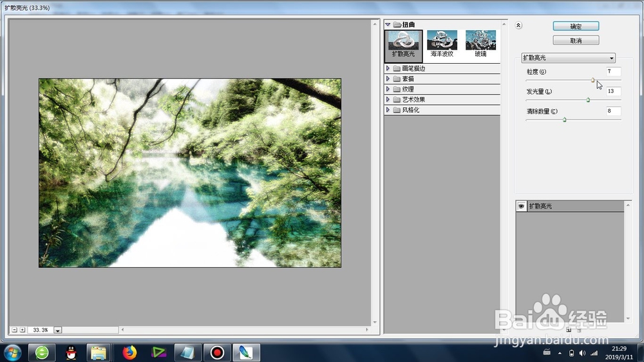
Task: Click the new effect layer icon
Action: (569, 330)
